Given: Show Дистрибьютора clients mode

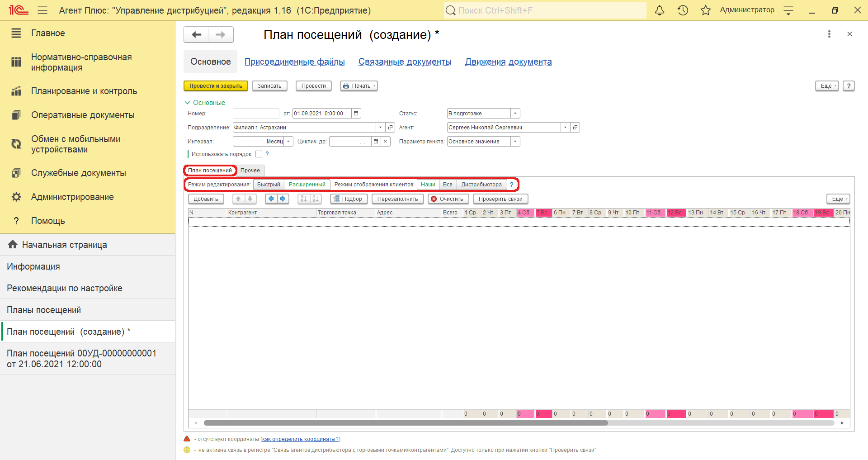Looking at the screenshot, I should point(481,185).
